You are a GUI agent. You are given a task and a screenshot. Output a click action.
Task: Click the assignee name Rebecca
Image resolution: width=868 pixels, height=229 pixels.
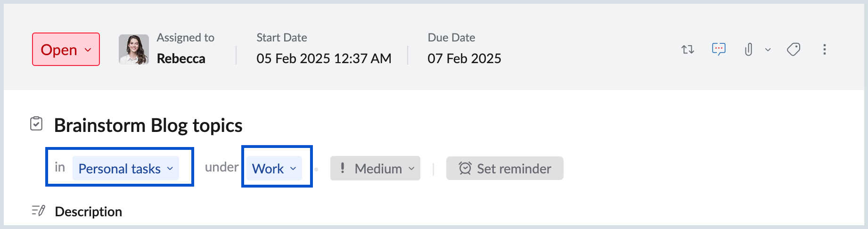point(181,59)
